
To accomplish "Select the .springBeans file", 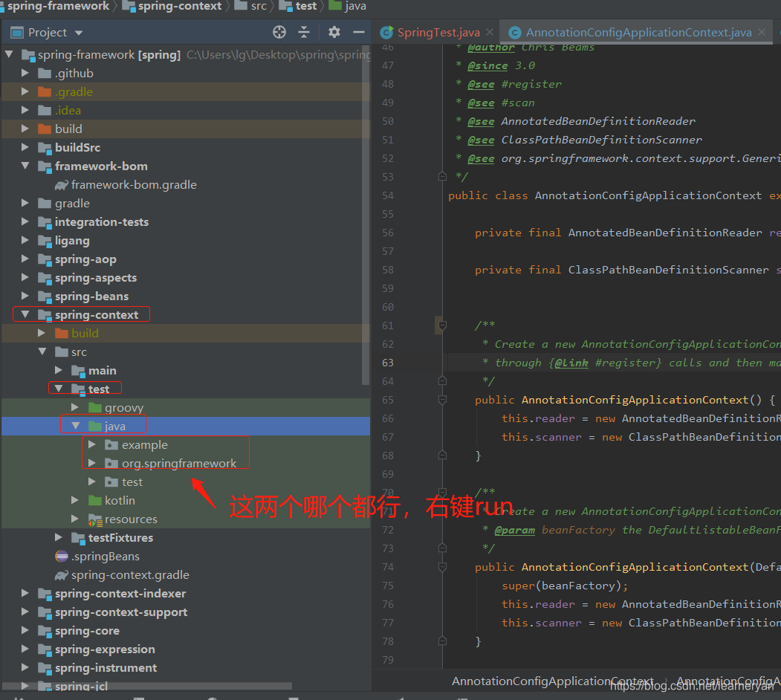I will click(105, 556).
